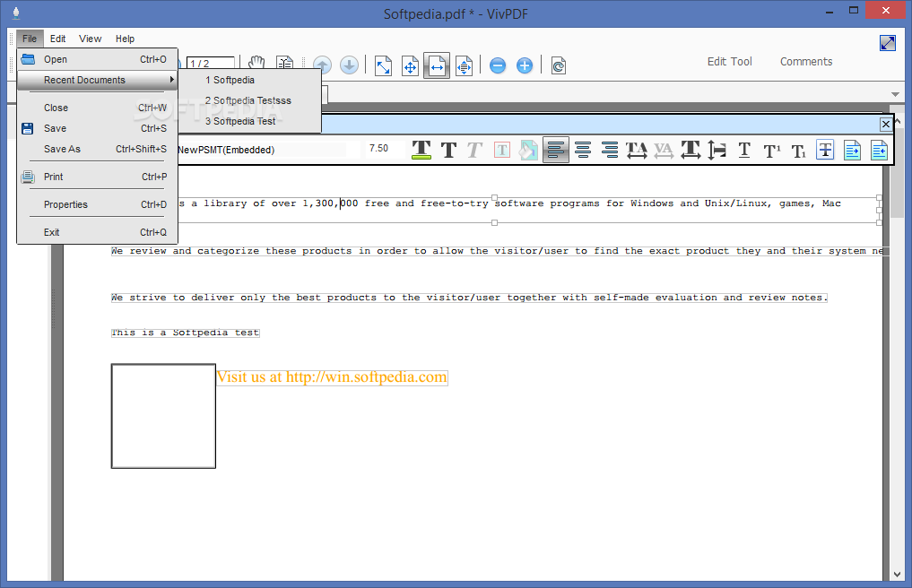Expand Recent Documents submenu
Image resolution: width=912 pixels, height=588 pixels.
coord(97,81)
